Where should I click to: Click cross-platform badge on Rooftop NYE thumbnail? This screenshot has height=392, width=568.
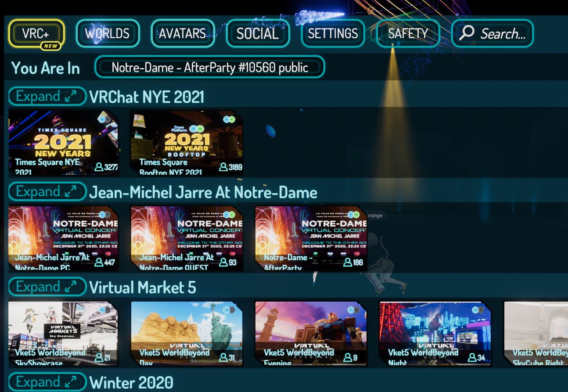pyautogui.click(x=229, y=119)
